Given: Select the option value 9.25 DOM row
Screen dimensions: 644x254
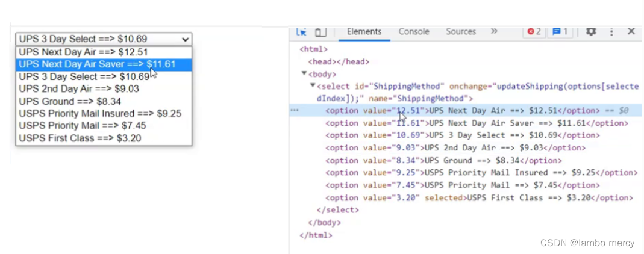Looking at the screenshot, I should click(481, 173).
